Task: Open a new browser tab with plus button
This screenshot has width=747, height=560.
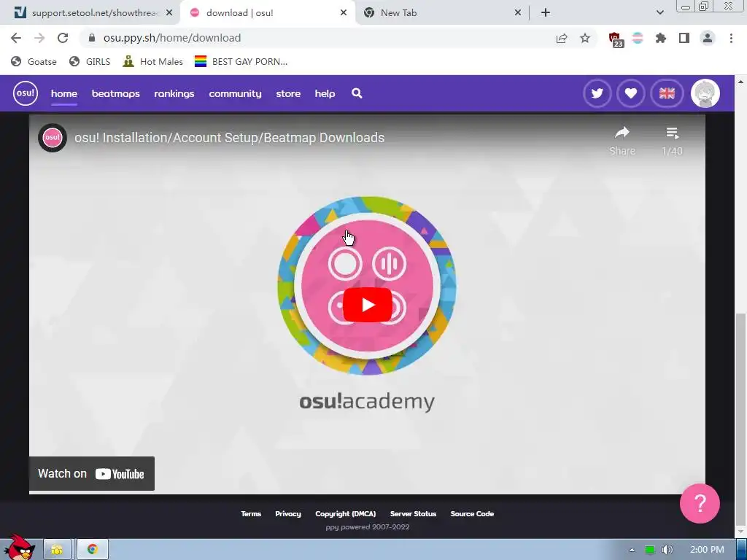Action: pyautogui.click(x=546, y=13)
